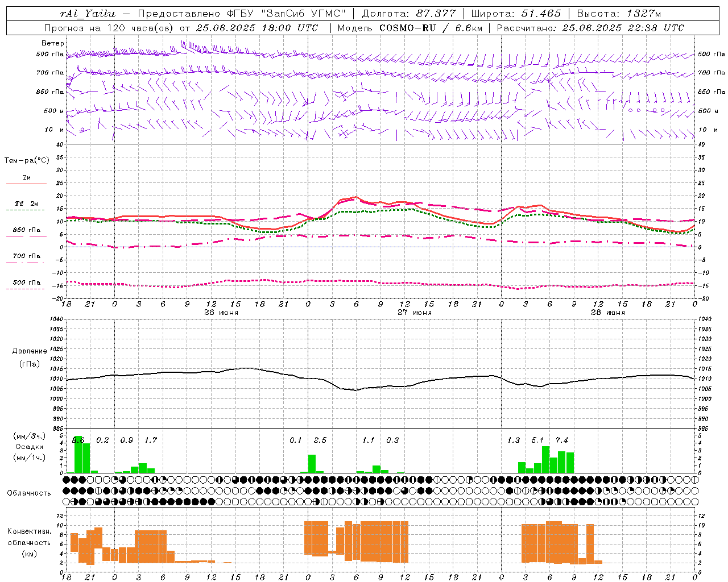The height and width of the screenshot is (582, 728).
Task: Click the 0.3 precipitation total
Action: [x=392, y=440]
